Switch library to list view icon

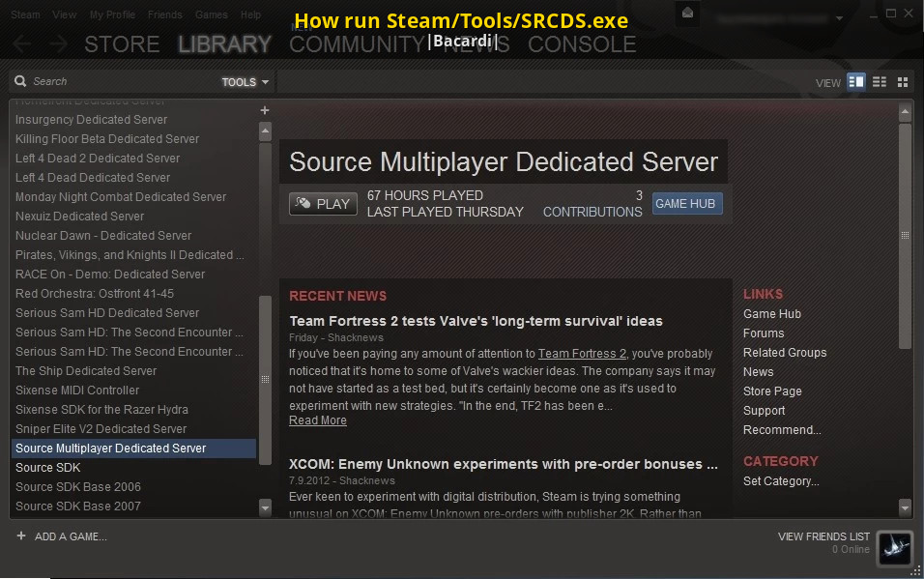tap(880, 82)
